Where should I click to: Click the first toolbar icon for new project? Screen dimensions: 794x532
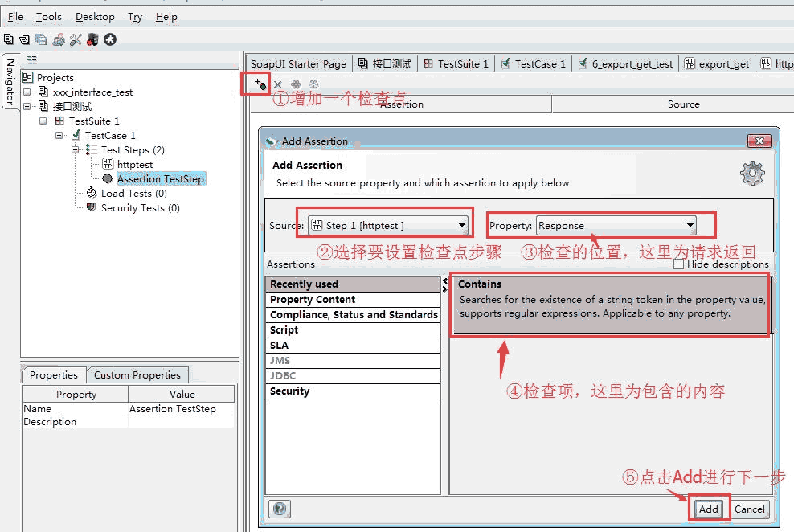(8, 39)
